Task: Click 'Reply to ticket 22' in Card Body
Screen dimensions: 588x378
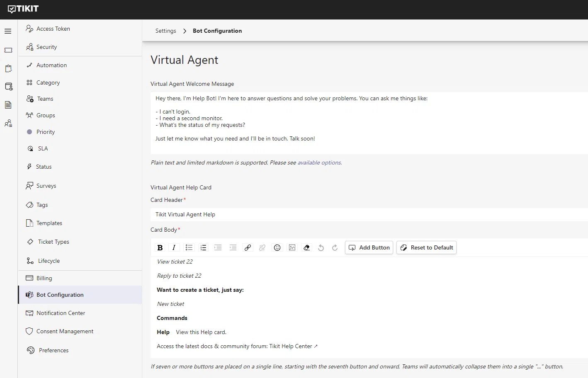Action: (179, 276)
